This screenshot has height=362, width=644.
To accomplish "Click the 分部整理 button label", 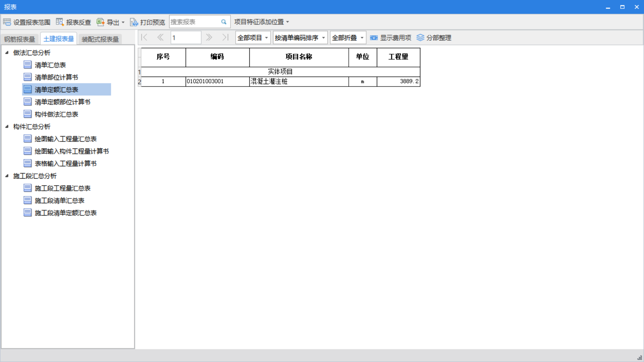I will coord(439,38).
